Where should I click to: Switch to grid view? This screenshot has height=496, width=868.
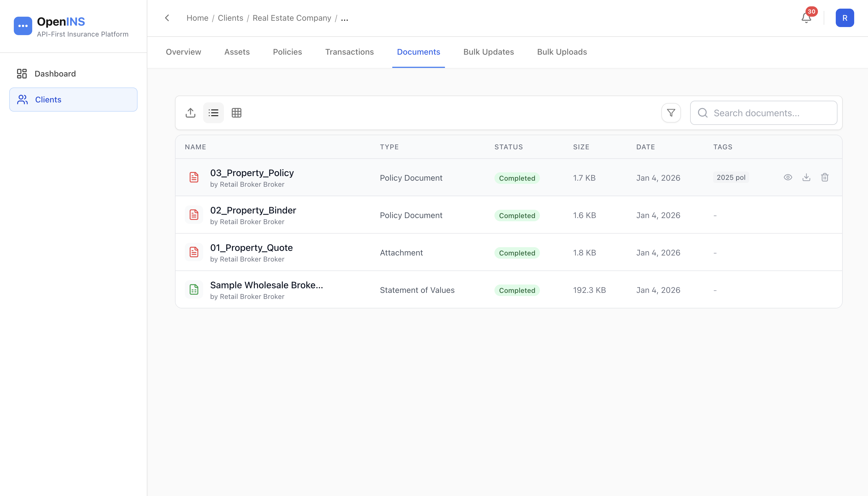coord(236,113)
